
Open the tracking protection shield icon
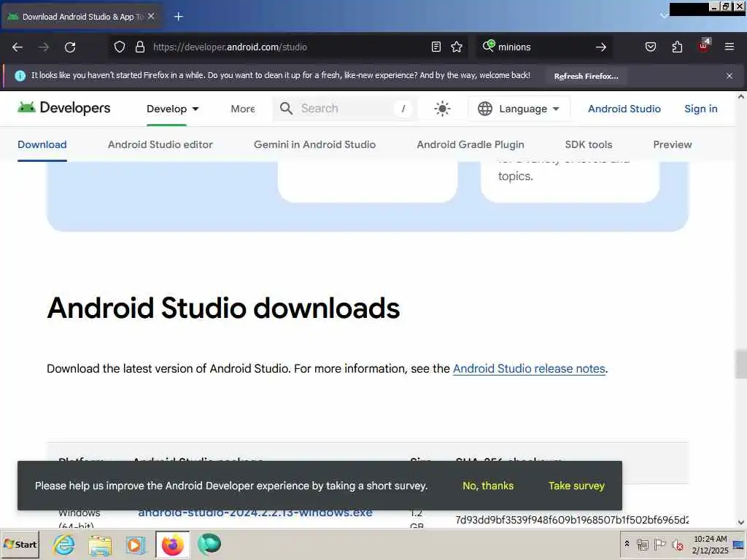[x=120, y=47]
